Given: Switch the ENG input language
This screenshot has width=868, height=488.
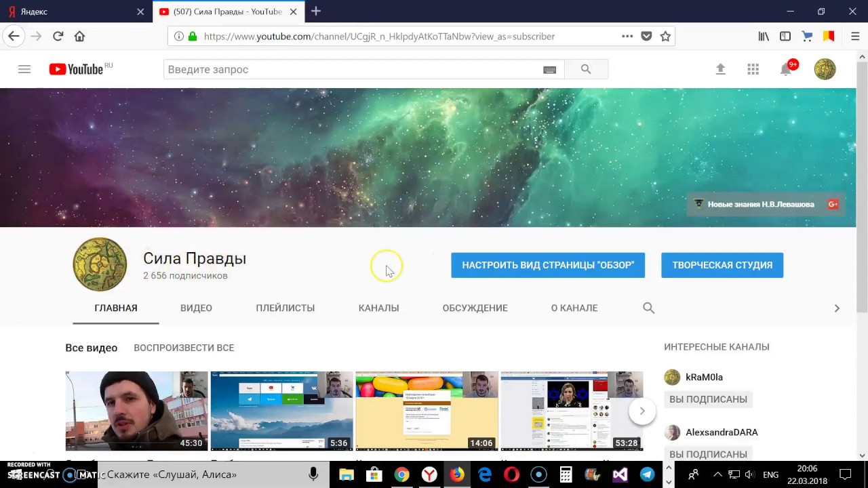Looking at the screenshot, I should click(x=770, y=474).
